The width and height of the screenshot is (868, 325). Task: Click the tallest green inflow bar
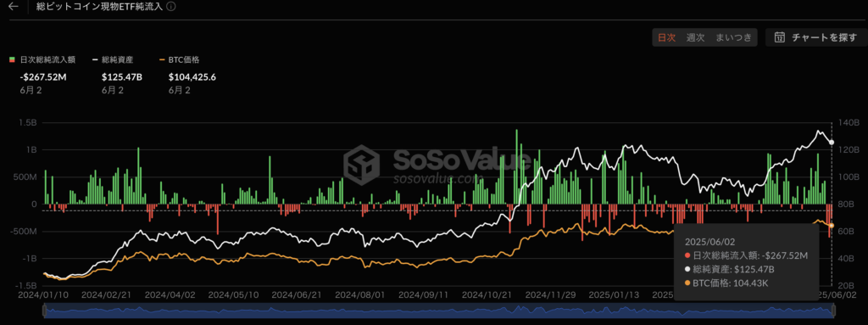point(517,167)
